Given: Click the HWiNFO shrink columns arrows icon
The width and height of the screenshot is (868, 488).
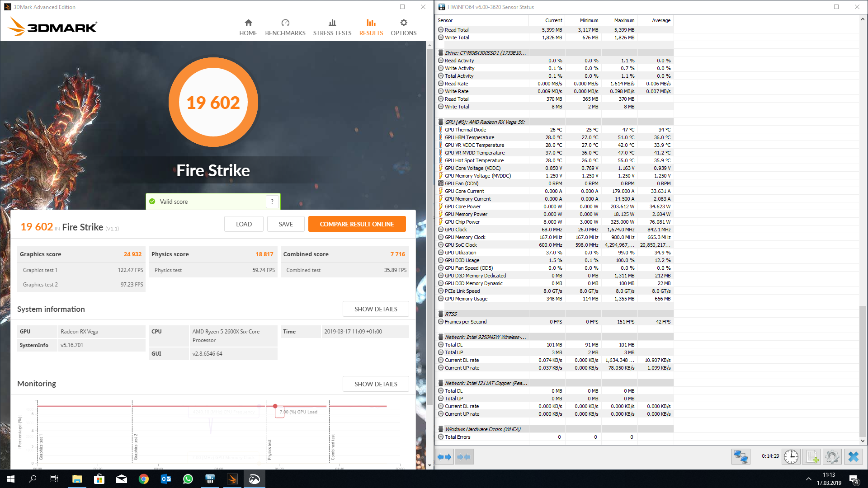Looking at the screenshot, I should 464,457.
